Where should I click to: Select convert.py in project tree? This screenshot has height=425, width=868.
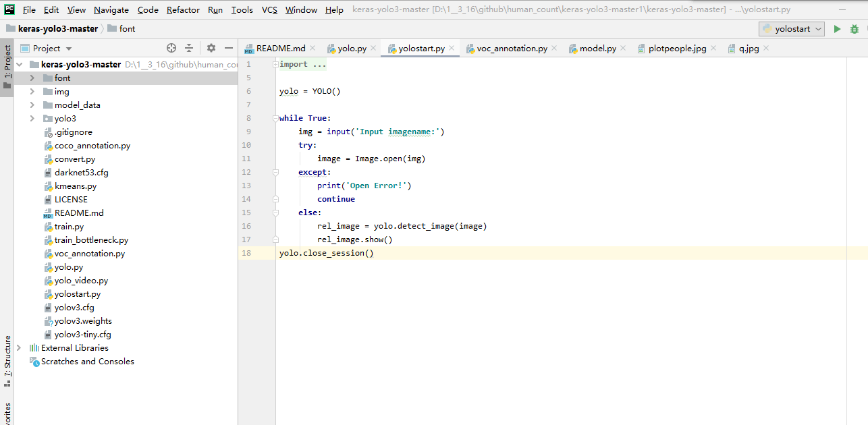(69, 159)
